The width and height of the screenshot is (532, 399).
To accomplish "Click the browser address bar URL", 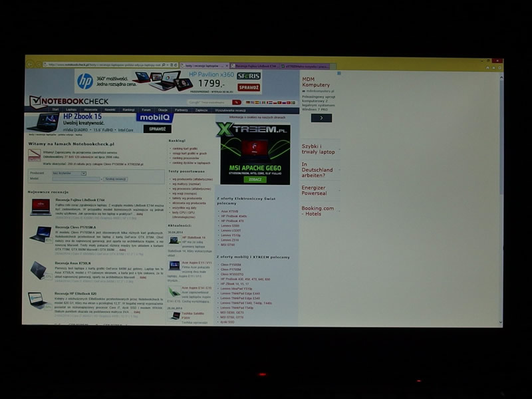I will [104, 65].
